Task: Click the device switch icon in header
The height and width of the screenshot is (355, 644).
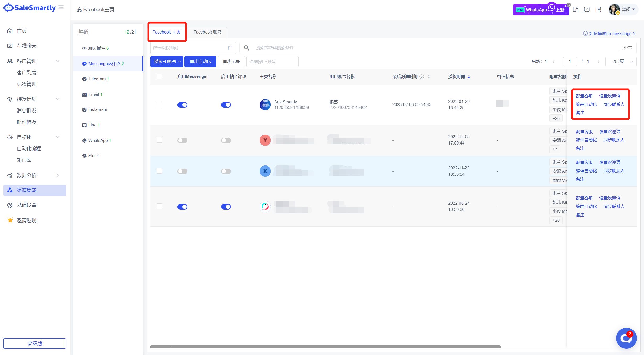Action: 575,9
